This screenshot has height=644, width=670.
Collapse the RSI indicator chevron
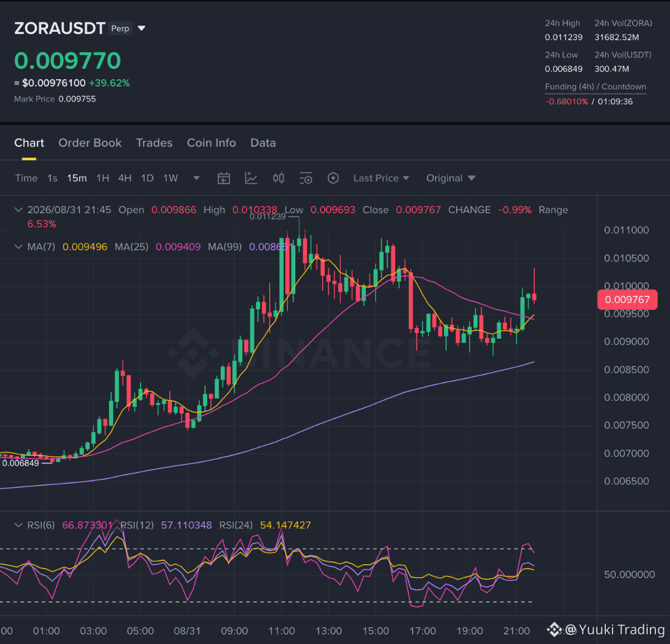(x=18, y=525)
